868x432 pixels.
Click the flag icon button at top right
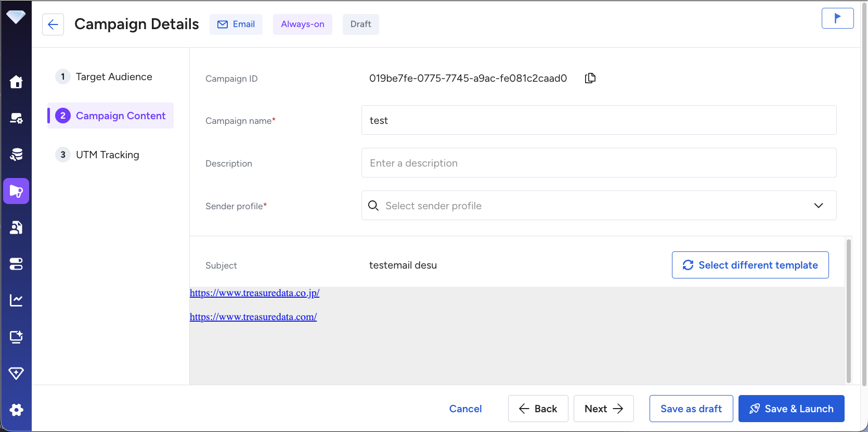[x=837, y=18]
